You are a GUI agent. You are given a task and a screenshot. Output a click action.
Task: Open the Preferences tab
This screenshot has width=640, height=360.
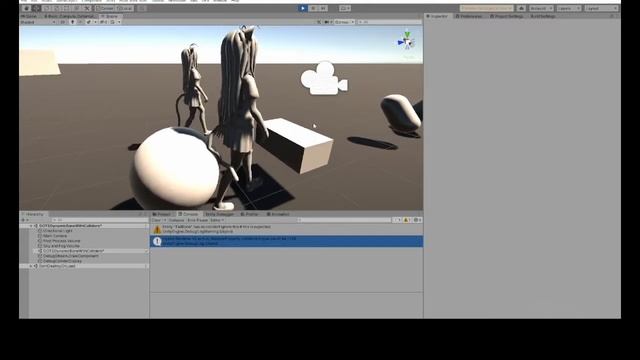coord(469,16)
